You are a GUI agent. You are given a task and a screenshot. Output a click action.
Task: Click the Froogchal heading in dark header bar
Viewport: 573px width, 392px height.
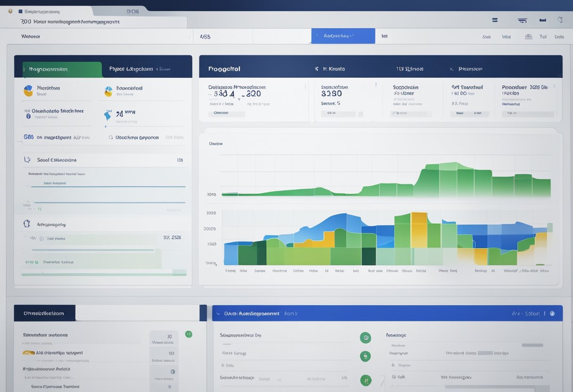click(224, 69)
